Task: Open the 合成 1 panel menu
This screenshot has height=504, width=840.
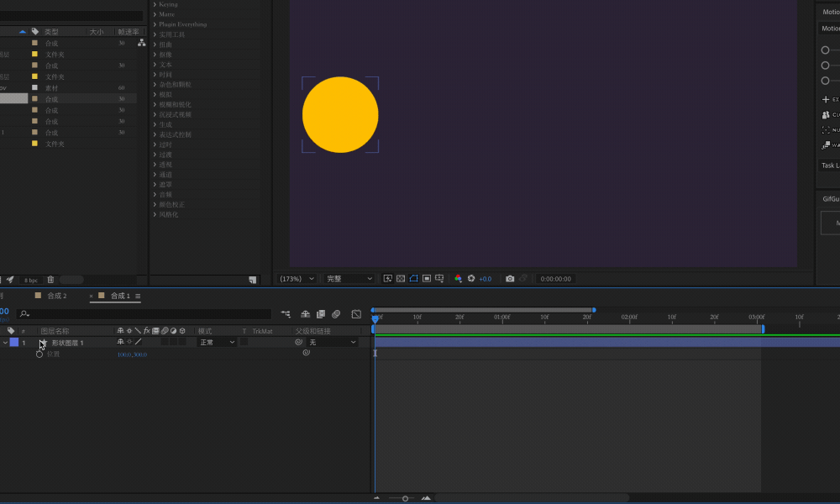Action: pyautogui.click(x=138, y=296)
